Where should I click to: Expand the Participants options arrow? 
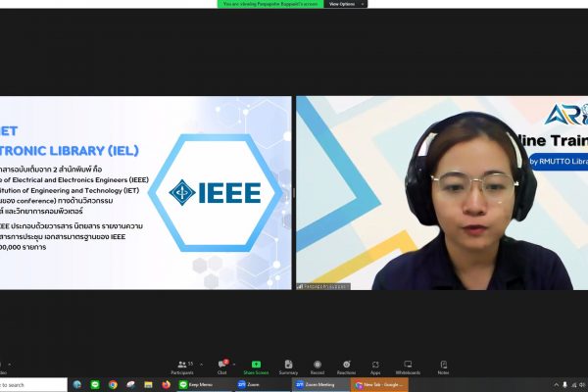click(x=201, y=365)
